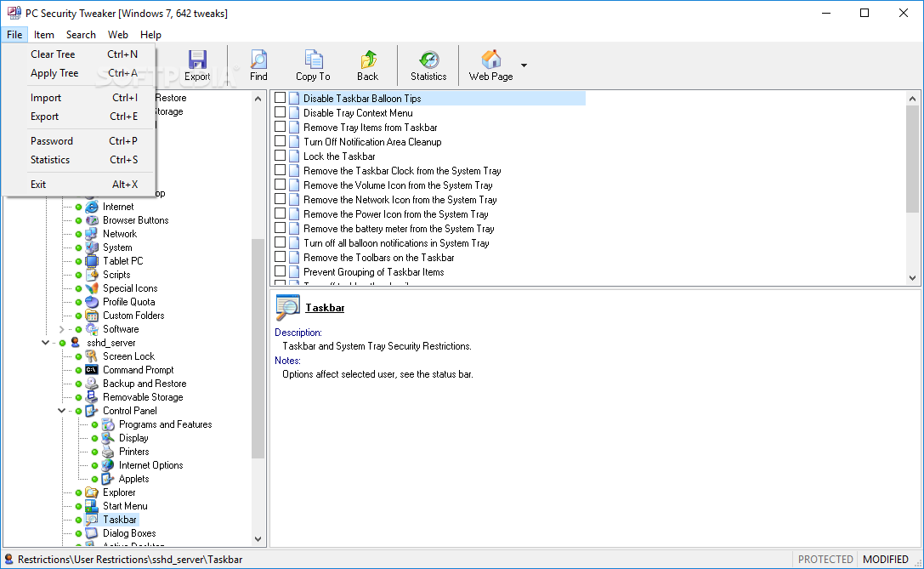Select the Explorer tree item
924x569 pixels.
click(119, 492)
